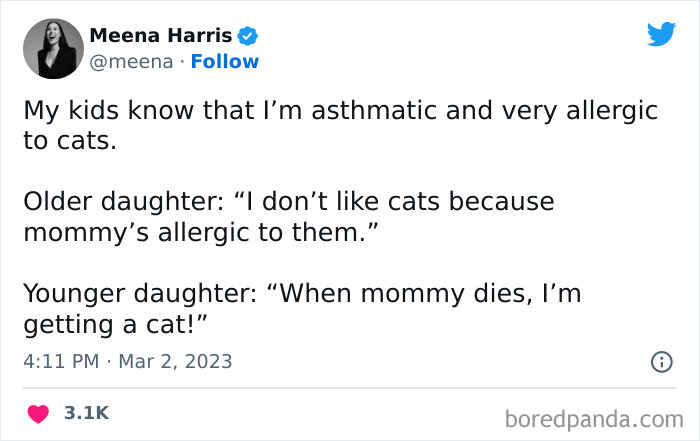Click the 3.1K likes count
Image resolution: width=700 pixels, height=441 pixels.
coord(86,412)
